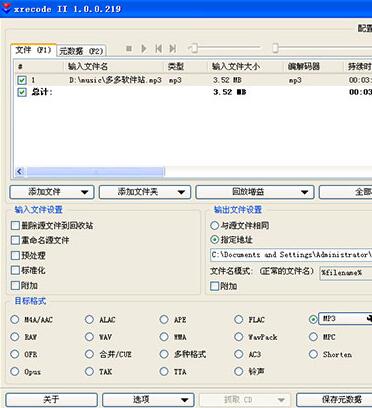This screenshot has width=372, height=408.
Task: Select TAK target format
Action: [89, 371]
